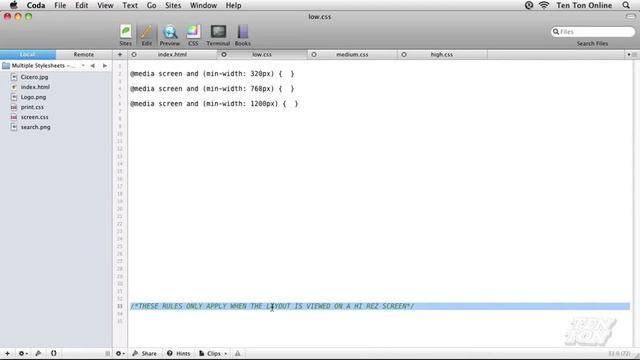Switch sidebar to Remote files
This screenshot has height=360, width=640.
84,54
